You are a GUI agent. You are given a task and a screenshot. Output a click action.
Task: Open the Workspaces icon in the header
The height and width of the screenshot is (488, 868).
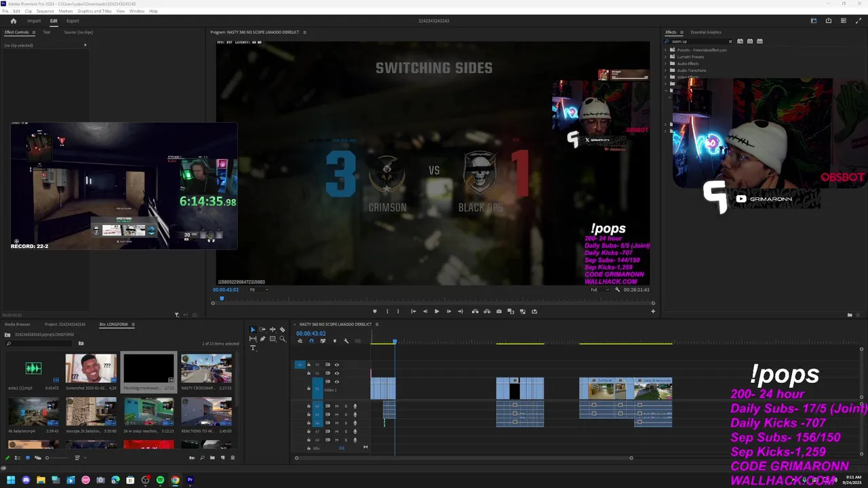pyautogui.click(x=813, y=21)
